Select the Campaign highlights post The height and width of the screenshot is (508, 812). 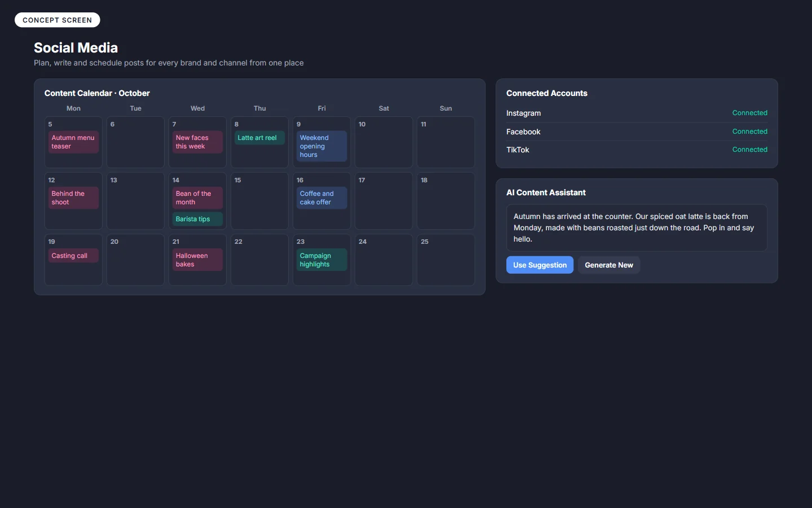(321, 260)
